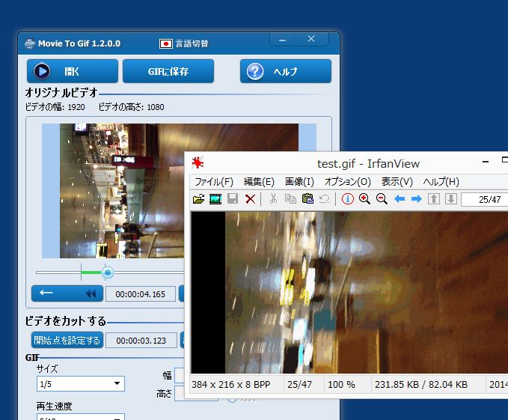Screen dimensions: 508x420
Task: Click the Cut scissors icon in IrfanView
Action: [x=273, y=198]
